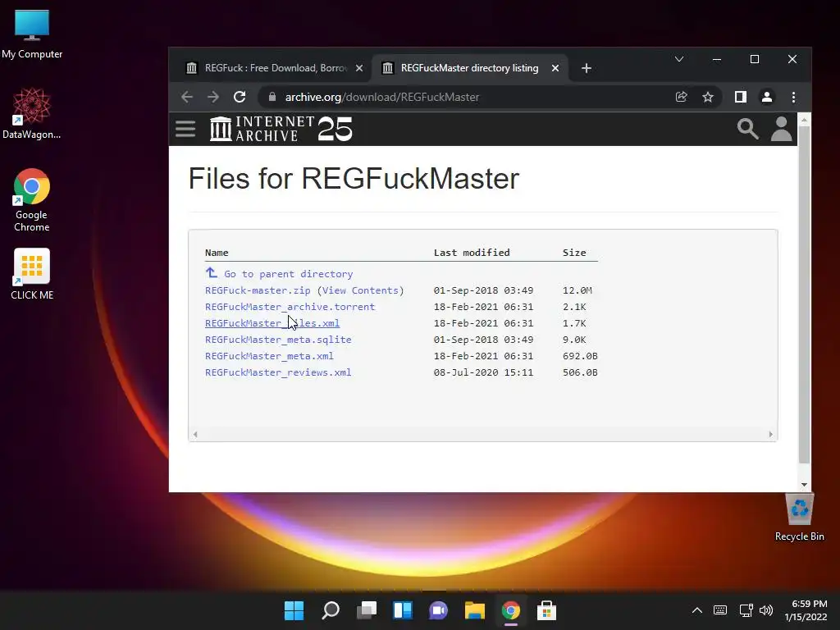This screenshot has width=840, height=630.
Task: Close the REGFuck Free Download tab
Action: (359, 68)
